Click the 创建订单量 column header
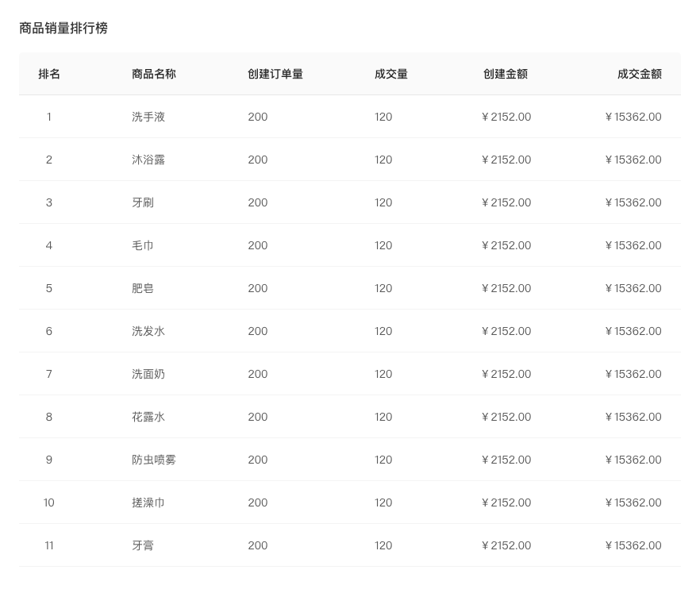700x593 pixels. [275, 74]
